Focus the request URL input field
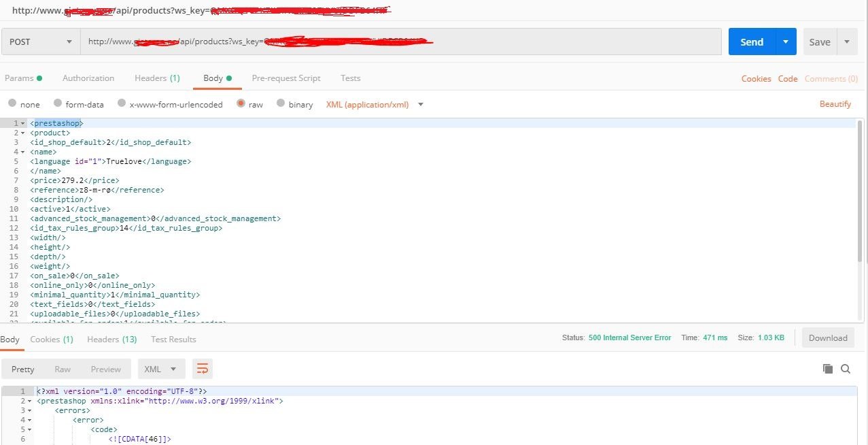868x445 pixels. (401, 42)
